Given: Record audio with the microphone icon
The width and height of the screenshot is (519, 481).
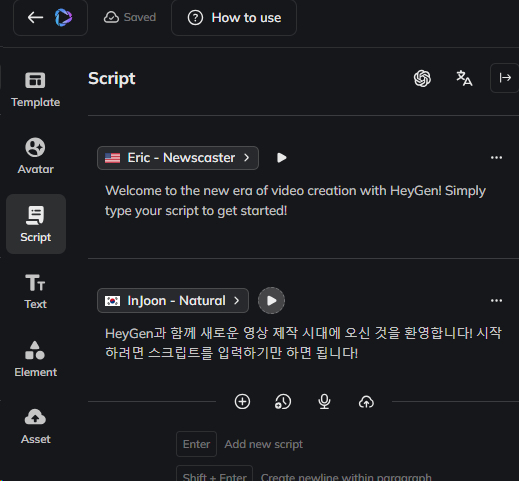Looking at the screenshot, I should (324, 402).
